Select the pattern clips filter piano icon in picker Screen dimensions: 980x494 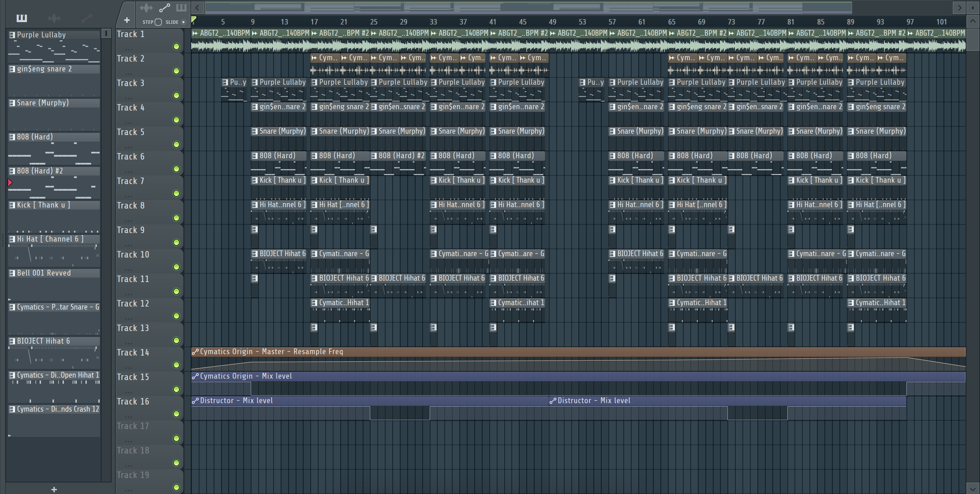tap(21, 18)
